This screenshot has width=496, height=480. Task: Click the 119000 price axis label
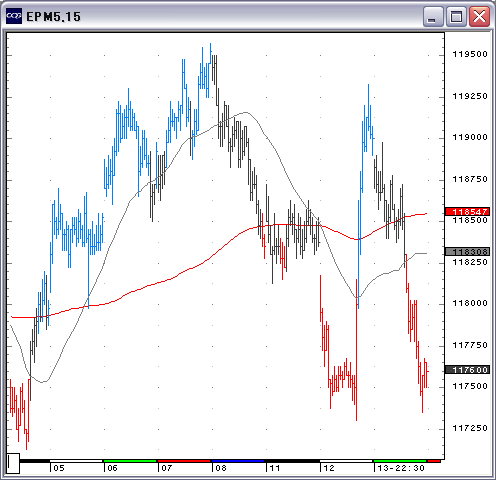coord(470,137)
